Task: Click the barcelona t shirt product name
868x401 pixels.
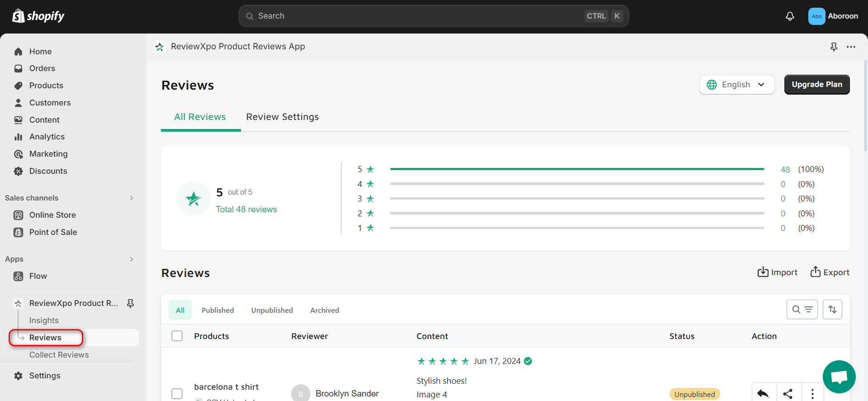Action: [x=226, y=387]
